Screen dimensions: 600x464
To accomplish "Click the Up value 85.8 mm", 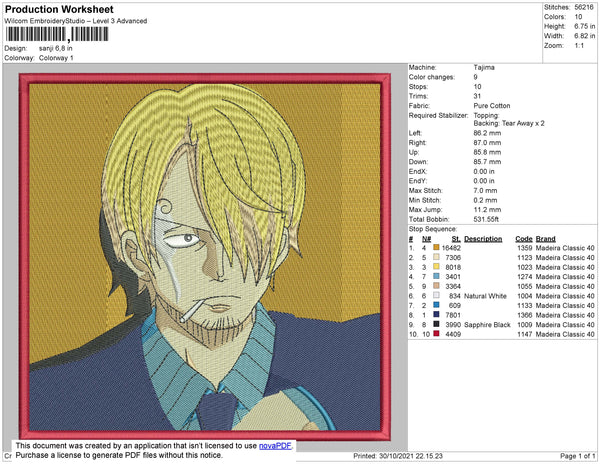I will [x=487, y=152].
